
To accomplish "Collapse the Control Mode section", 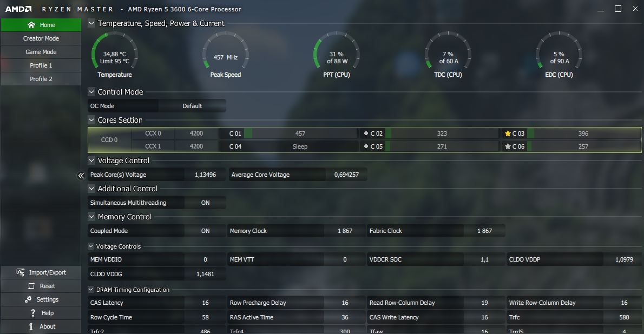I will pyautogui.click(x=91, y=92).
